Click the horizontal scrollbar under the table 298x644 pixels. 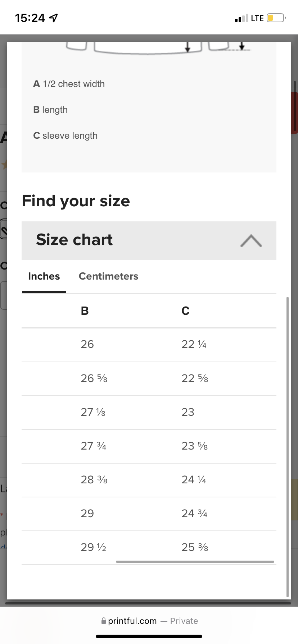pos(195,562)
